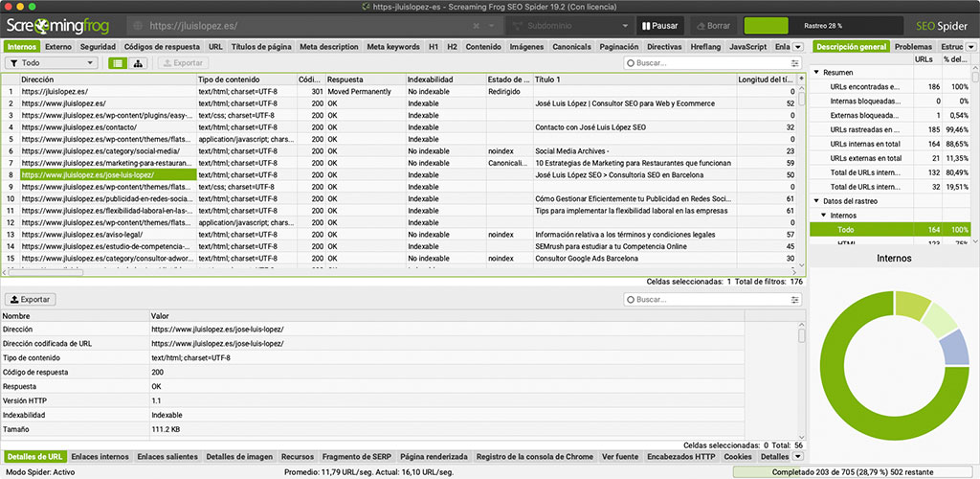Select the contacto URL row in table

coord(78,126)
